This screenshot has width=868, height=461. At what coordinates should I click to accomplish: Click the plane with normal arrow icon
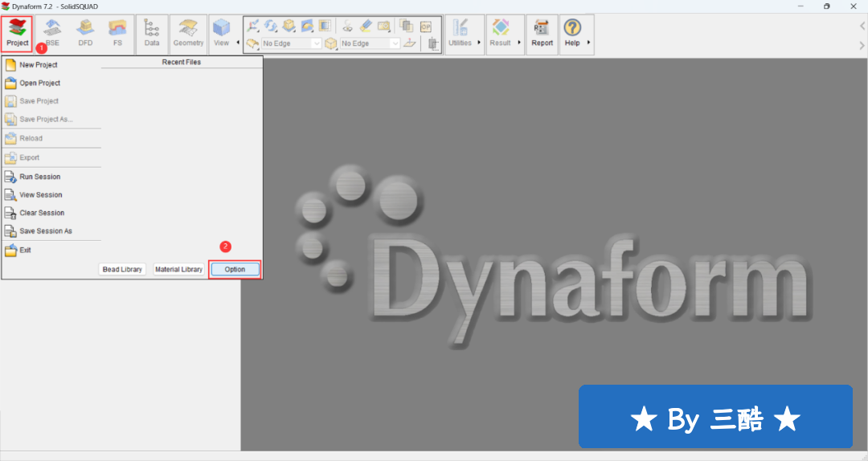coord(410,43)
